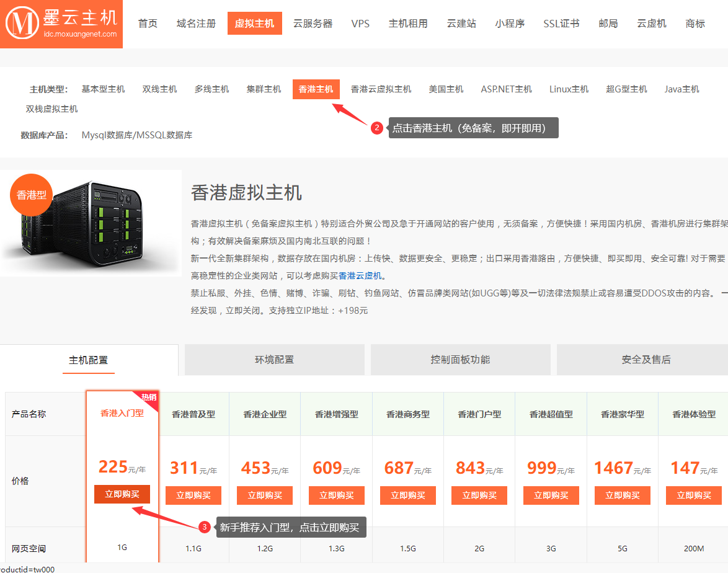Viewport: 728px width, 573px height.
Task: Choose 超G型主机 host type
Action: 626,89
